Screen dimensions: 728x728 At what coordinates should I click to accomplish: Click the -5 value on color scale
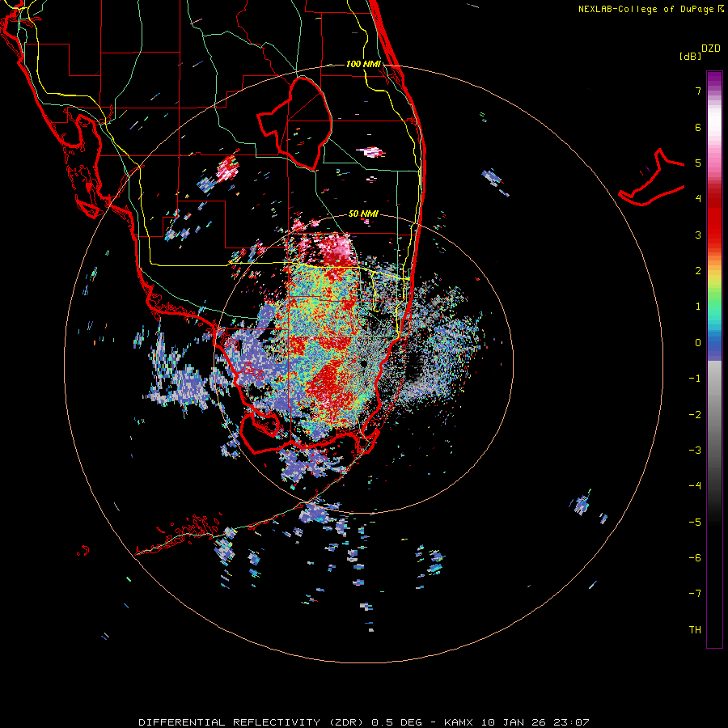pos(695,523)
